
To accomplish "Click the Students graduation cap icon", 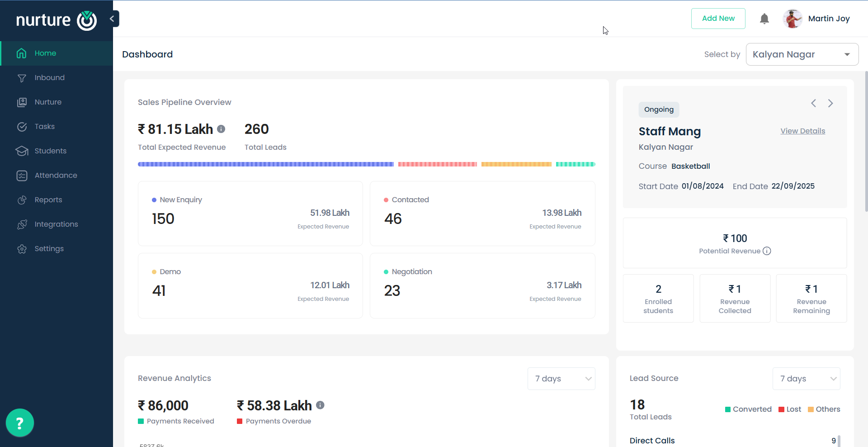I will tap(22, 151).
